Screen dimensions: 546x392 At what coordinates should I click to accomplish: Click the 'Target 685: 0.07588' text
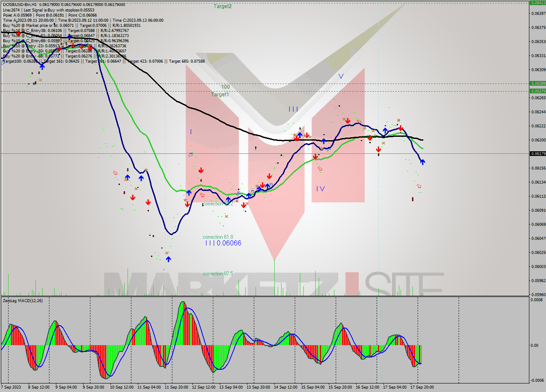pyautogui.click(x=187, y=61)
